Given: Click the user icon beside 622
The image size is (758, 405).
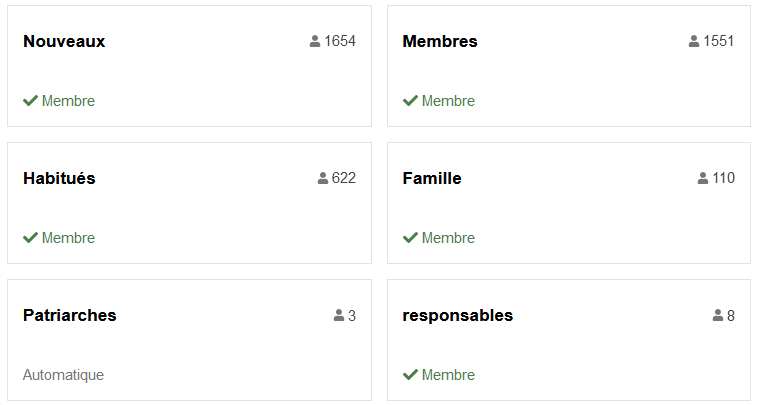Looking at the screenshot, I should [322, 178].
